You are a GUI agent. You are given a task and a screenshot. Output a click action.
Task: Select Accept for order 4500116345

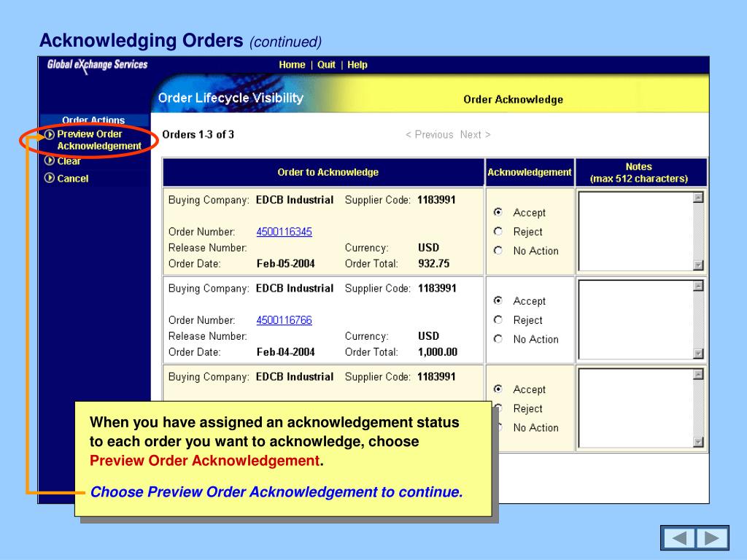click(x=498, y=212)
